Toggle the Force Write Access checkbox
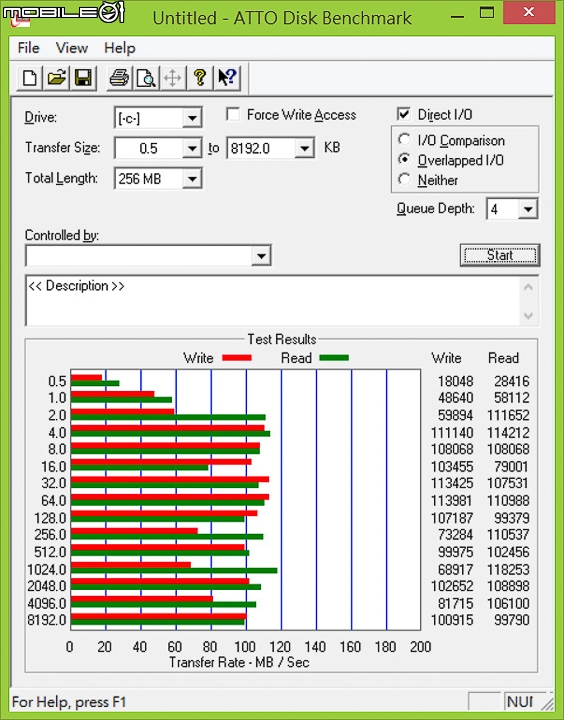This screenshot has height=720, width=564. pyautogui.click(x=233, y=114)
